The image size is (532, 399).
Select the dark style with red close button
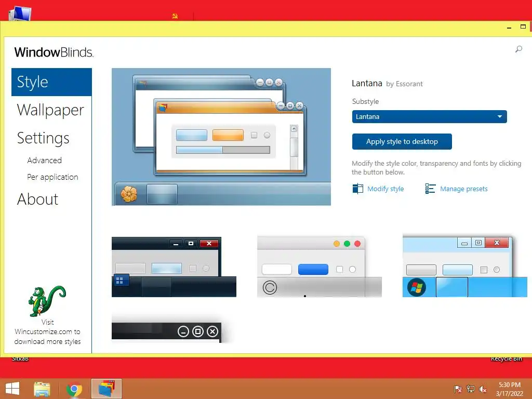(174, 267)
